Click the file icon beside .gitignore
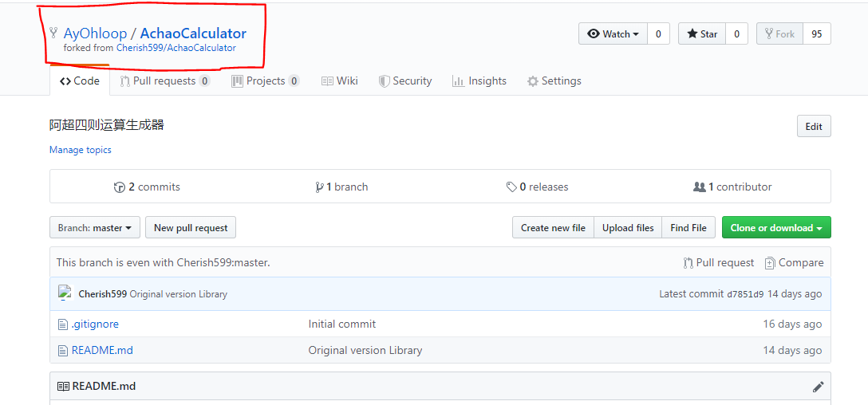The width and height of the screenshot is (868, 405). 62,324
